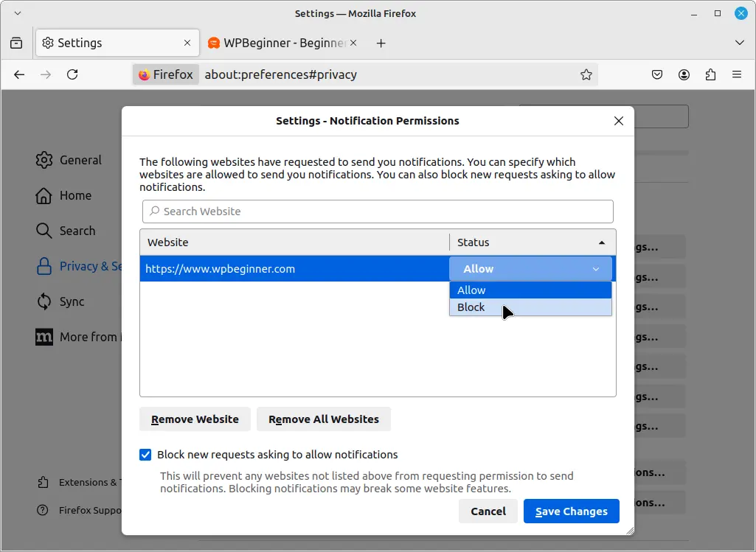Click the General gear icon in sidebar
Screen dimensions: 756x552
pyautogui.click(x=44, y=160)
